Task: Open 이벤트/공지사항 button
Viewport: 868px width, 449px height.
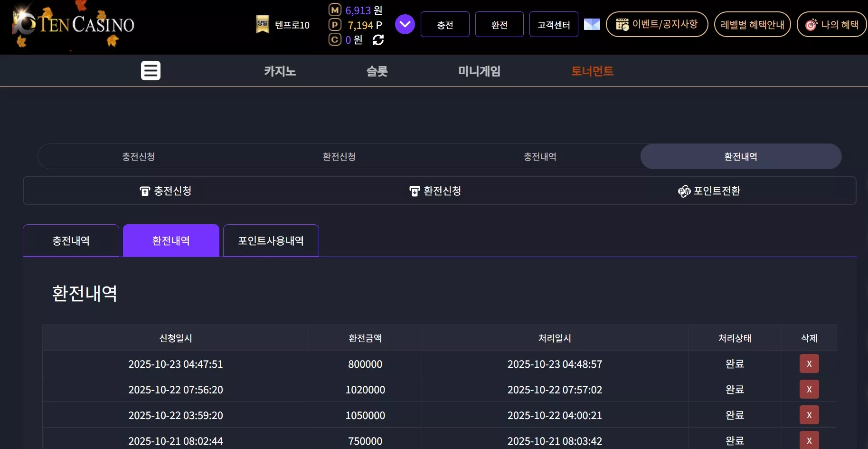Action: (x=657, y=24)
